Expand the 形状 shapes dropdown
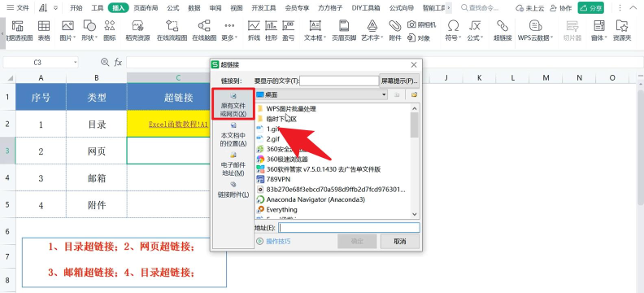 96,37
